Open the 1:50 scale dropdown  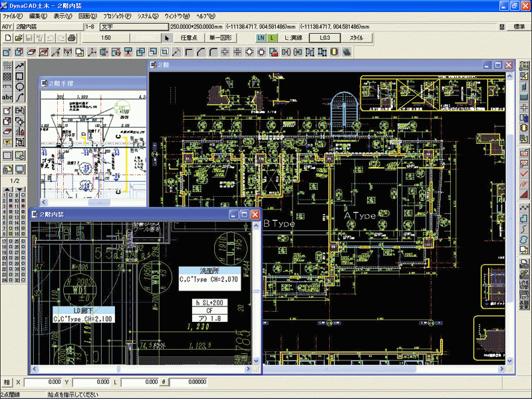pyautogui.click(x=106, y=38)
